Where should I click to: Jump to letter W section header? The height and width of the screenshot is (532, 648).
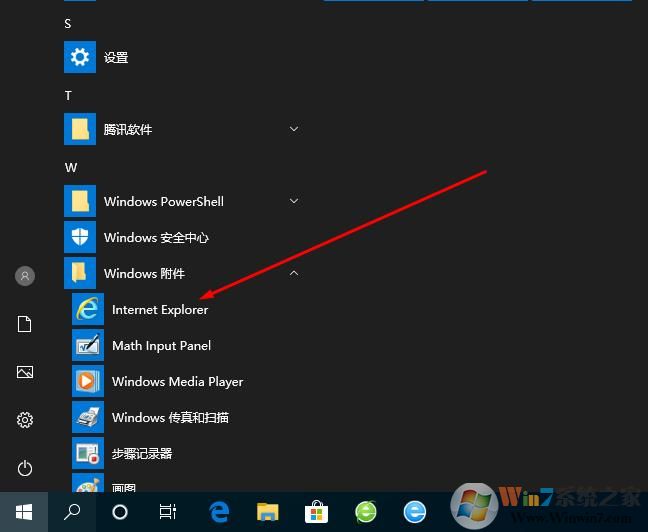71,167
